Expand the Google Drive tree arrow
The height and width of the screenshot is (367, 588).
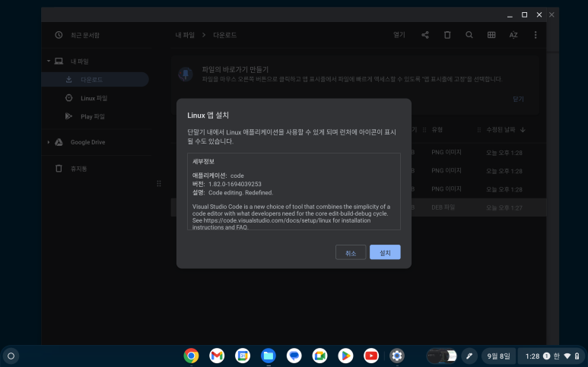[x=49, y=142]
